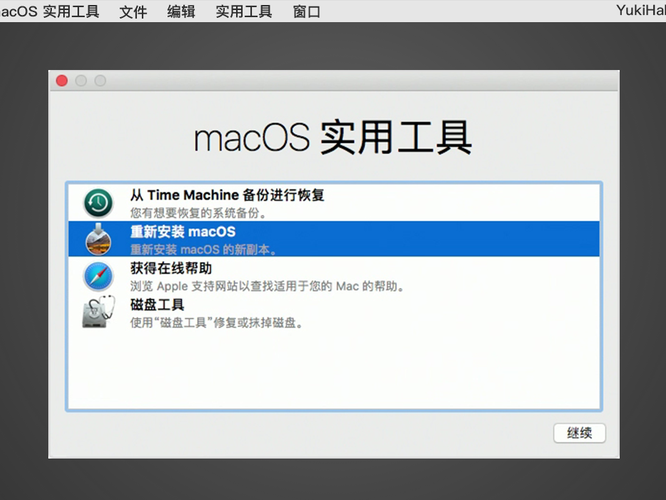Click the Time Machine restore icon
666x500 pixels.
pos(99,203)
